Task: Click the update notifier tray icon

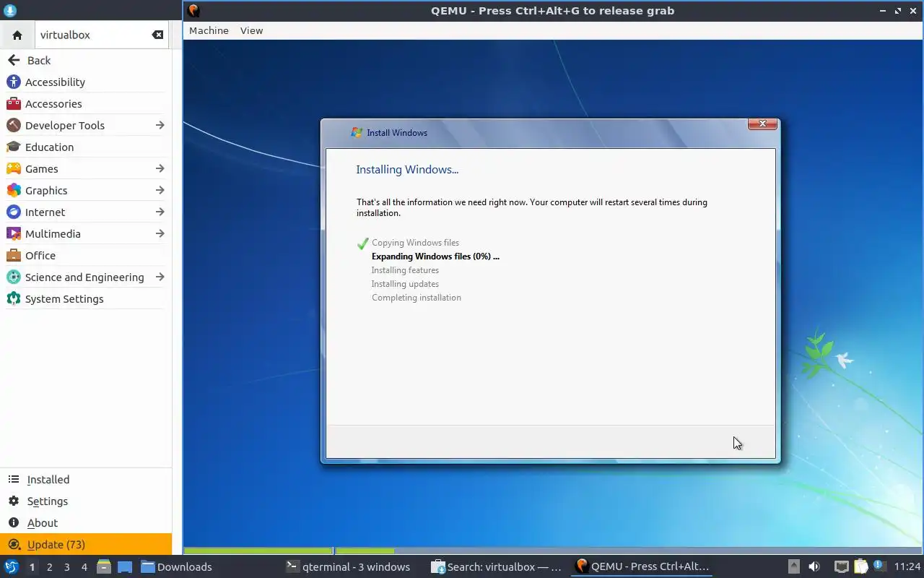Action: tap(879, 567)
